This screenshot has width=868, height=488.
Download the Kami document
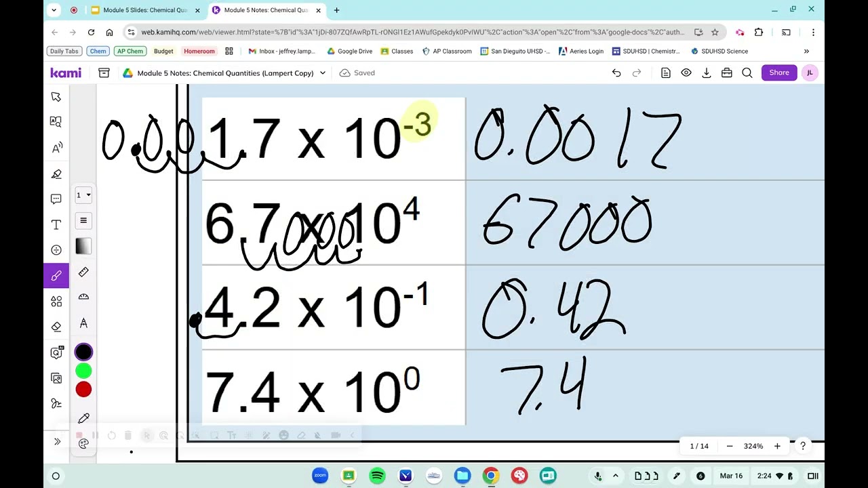point(707,73)
